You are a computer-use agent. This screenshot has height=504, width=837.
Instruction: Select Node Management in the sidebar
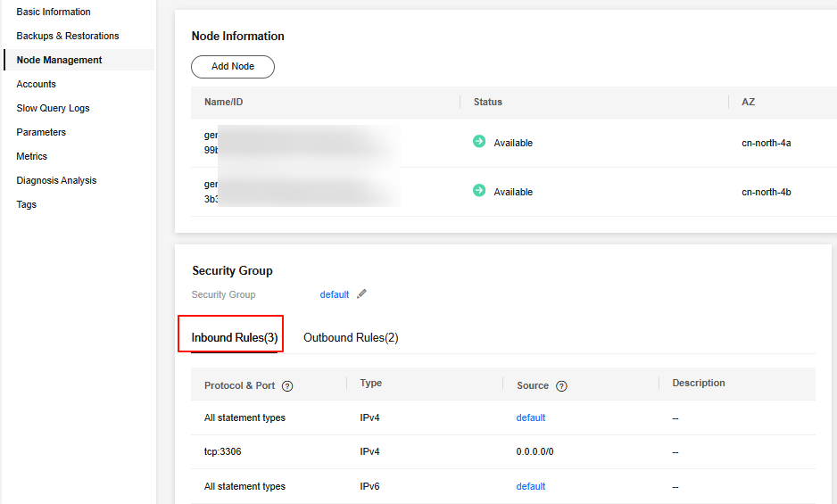59,60
